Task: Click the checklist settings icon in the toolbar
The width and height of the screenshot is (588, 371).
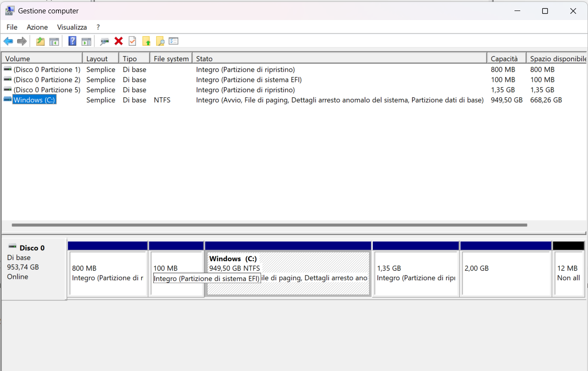Action: click(x=173, y=42)
